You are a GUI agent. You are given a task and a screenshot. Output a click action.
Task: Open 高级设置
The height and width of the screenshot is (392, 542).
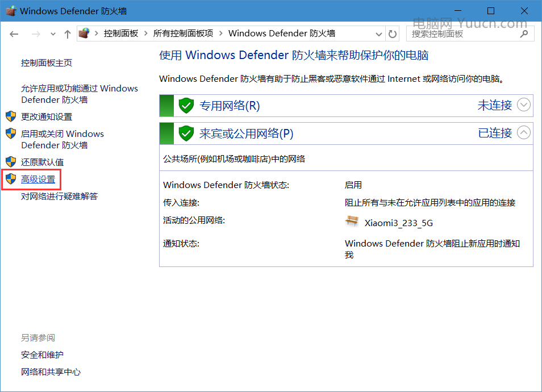pyautogui.click(x=38, y=180)
